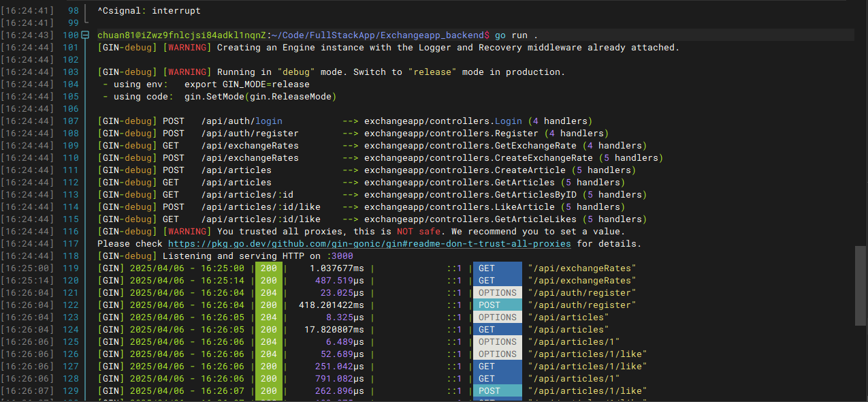This screenshot has height=402, width=868.
Task: Click the "go run ." command text
Action: tap(516, 35)
